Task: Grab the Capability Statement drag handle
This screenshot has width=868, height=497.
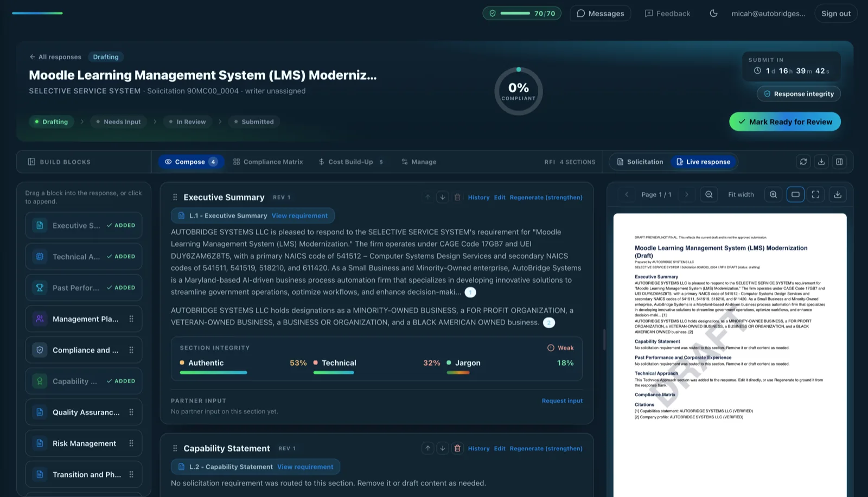Action: [x=175, y=448]
